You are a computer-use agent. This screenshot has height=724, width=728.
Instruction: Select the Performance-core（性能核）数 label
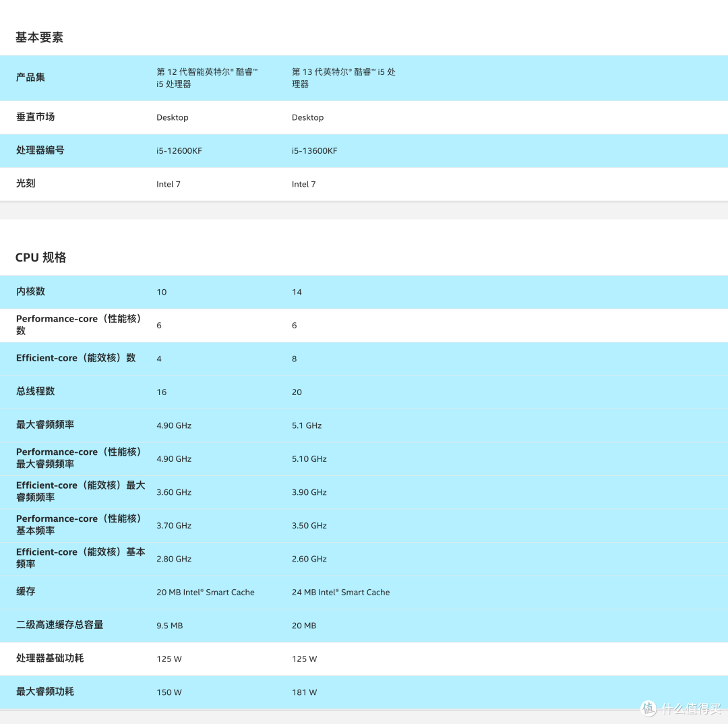click(x=78, y=325)
